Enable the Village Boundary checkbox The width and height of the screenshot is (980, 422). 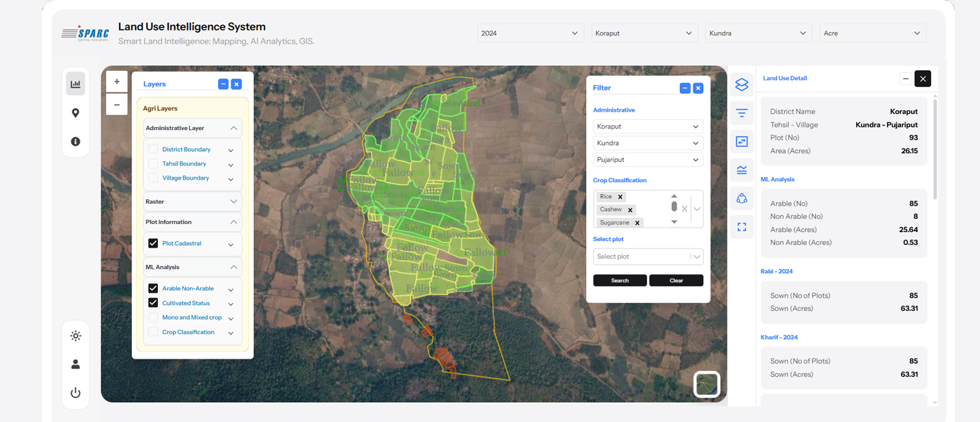pyautogui.click(x=153, y=178)
